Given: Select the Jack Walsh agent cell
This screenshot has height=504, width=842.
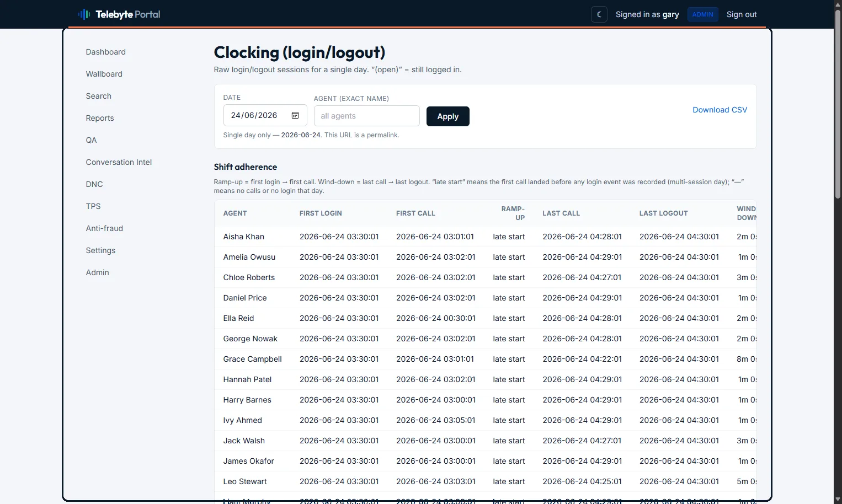Looking at the screenshot, I should pyautogui.click(x=244, y=441).
